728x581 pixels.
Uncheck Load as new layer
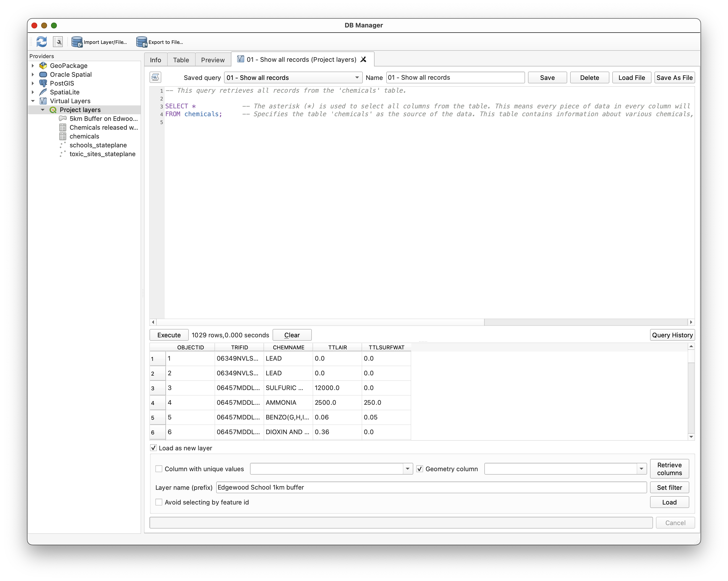154,448
